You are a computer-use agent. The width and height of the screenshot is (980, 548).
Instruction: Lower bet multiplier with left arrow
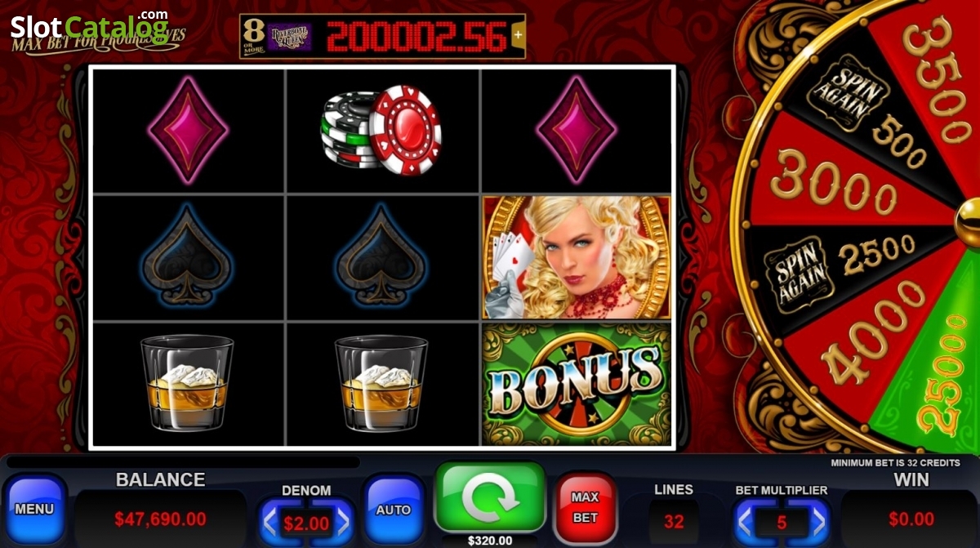tap(745, 522)
